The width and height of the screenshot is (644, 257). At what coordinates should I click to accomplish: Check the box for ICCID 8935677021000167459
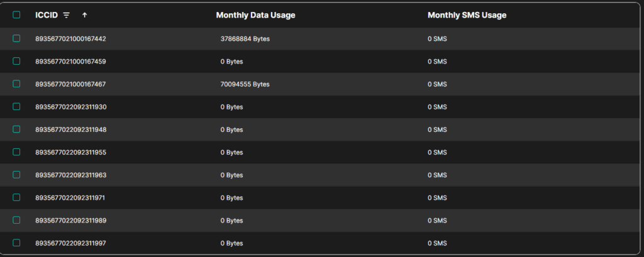16,61
